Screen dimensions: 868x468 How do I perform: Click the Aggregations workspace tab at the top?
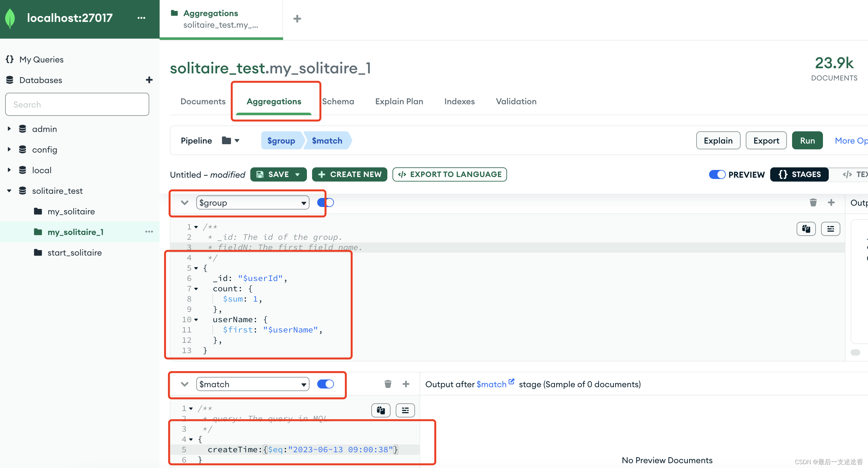coord(221,19)
